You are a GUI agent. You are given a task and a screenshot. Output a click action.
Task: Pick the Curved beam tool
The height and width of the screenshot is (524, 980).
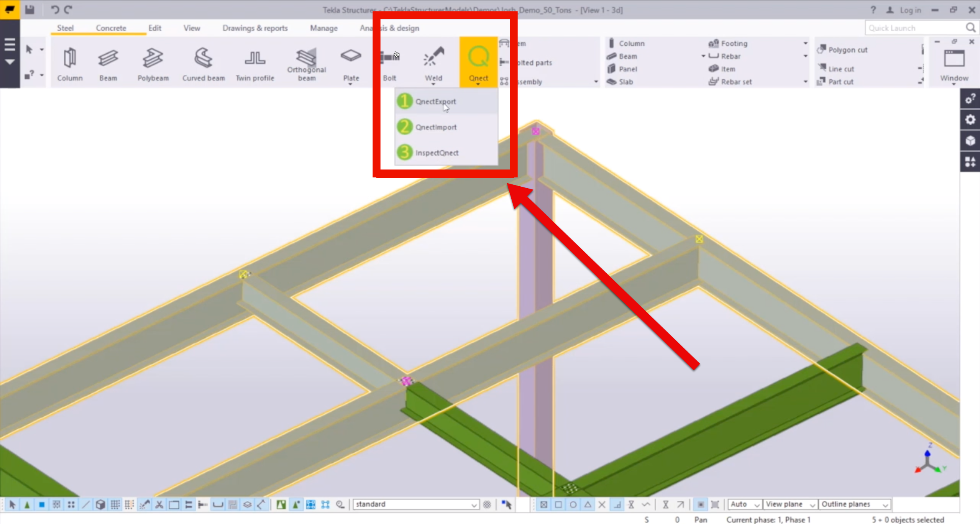204,64
